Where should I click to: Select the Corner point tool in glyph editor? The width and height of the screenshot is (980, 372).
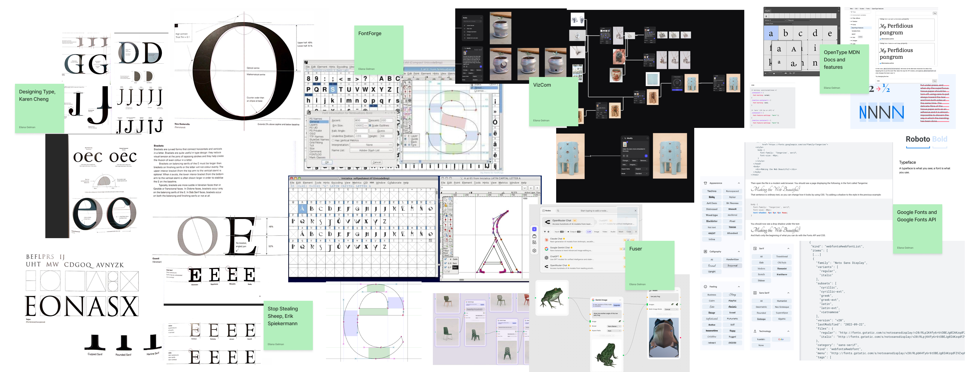446,225
